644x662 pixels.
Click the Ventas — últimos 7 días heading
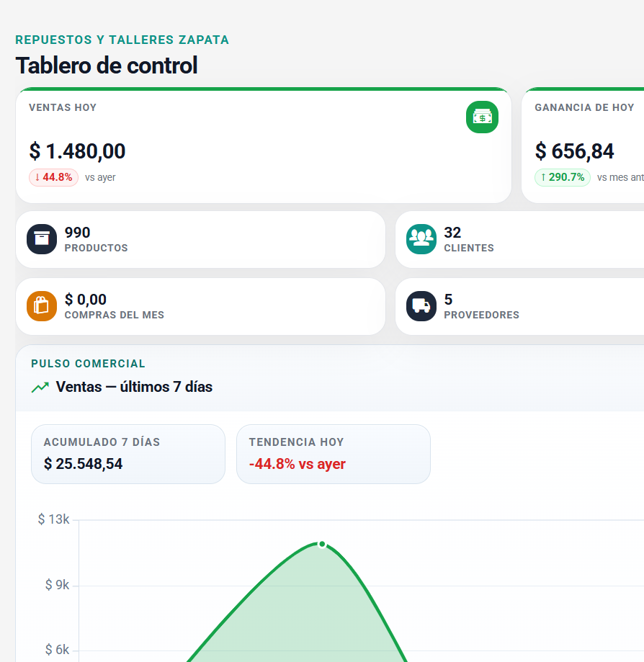click(x=134, y=387)
